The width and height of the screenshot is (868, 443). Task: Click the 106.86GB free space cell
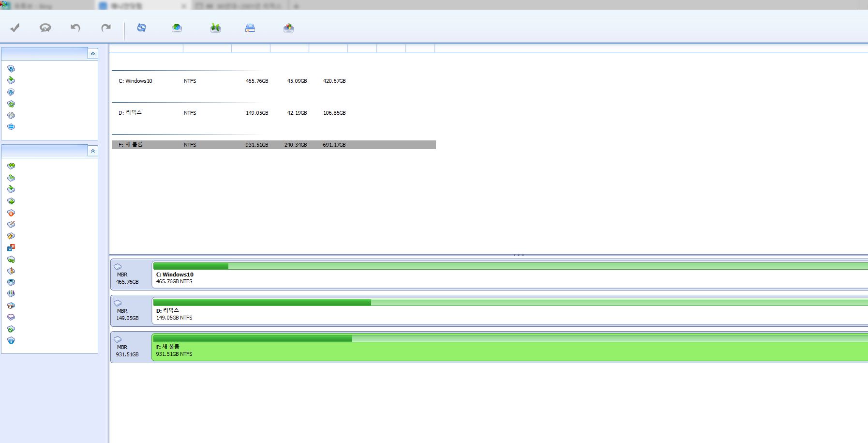pos(334,113)
